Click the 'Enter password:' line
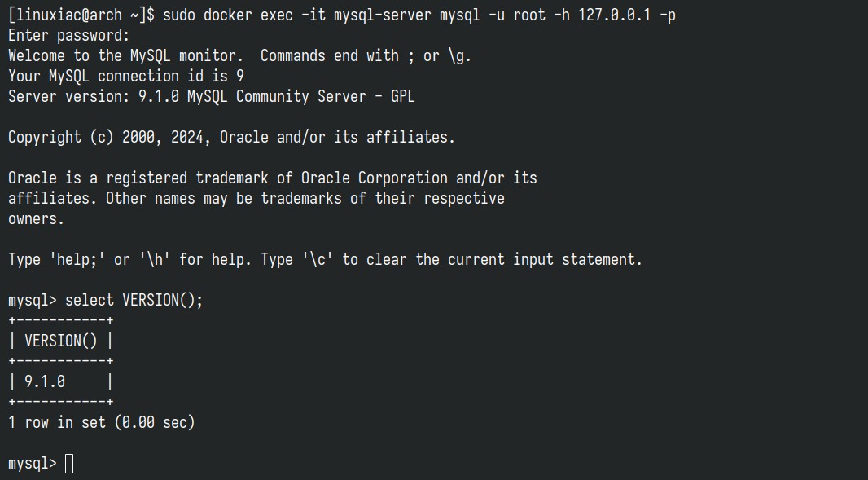Image resolution: width=868 pixels, height=480 pixels. click(68, 36)
